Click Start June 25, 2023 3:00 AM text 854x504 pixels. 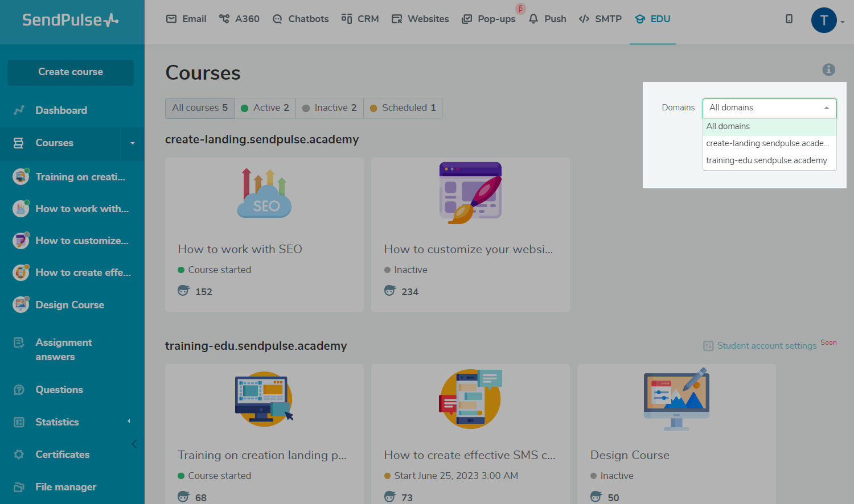tap(456, 476)
